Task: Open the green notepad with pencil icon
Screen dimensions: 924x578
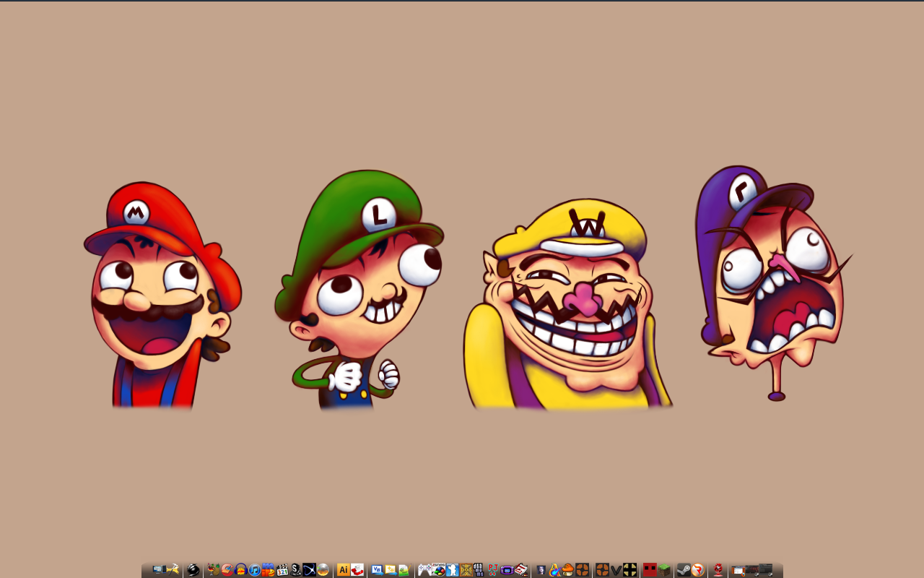Action: click(404, 570)
